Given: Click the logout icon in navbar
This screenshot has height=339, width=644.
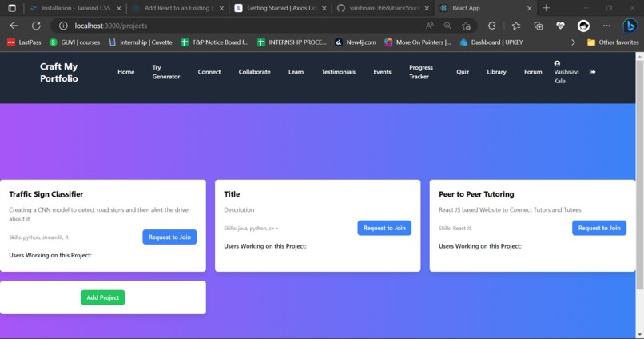Looking at the screenshot, I should [x=592, y=72].
